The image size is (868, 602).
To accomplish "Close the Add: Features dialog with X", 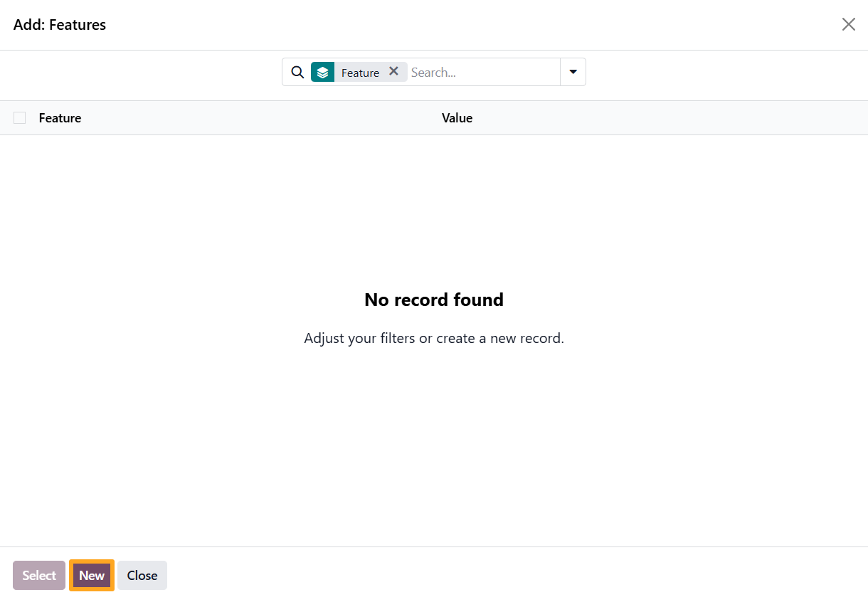I will 848,25.
